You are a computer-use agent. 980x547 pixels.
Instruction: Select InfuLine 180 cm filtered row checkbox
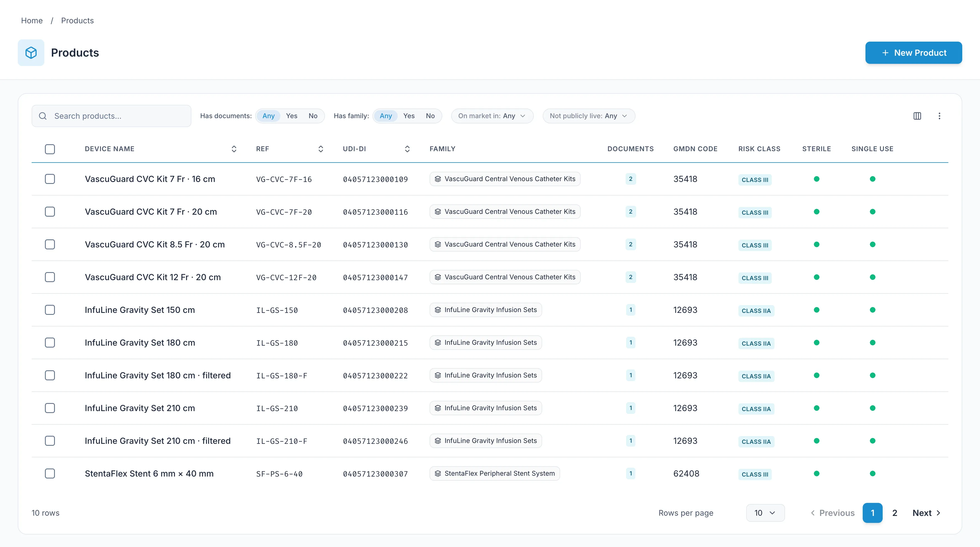click(x=50, y=375)
